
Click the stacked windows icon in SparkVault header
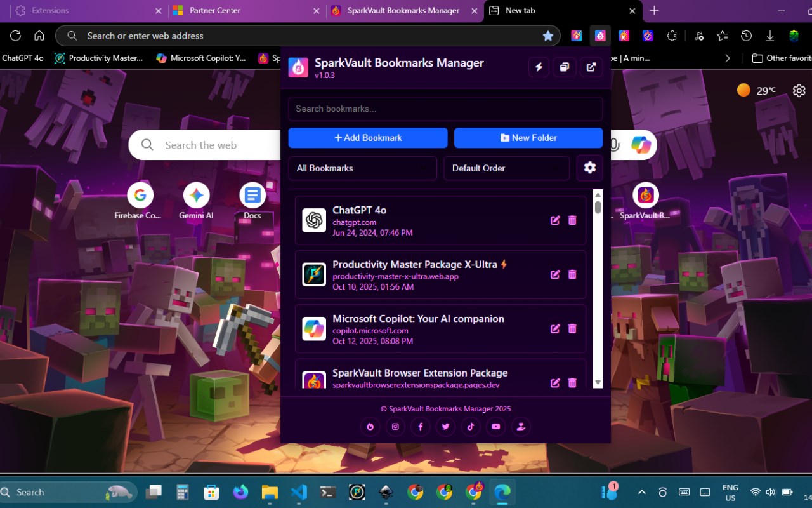pyautogui.click(x=565, y=67)
